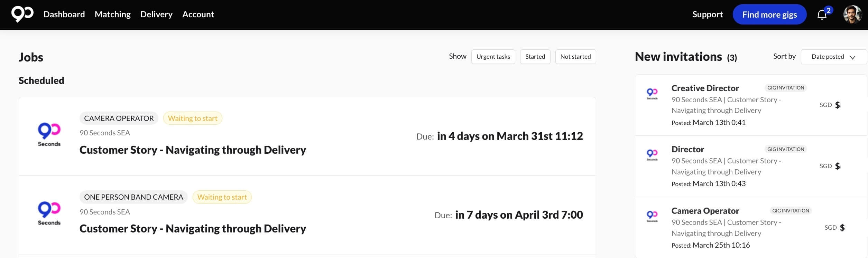Viewport: 868px width, 258px height.
Task: Toggle the Urgent tasks filter
Action: 493,57
